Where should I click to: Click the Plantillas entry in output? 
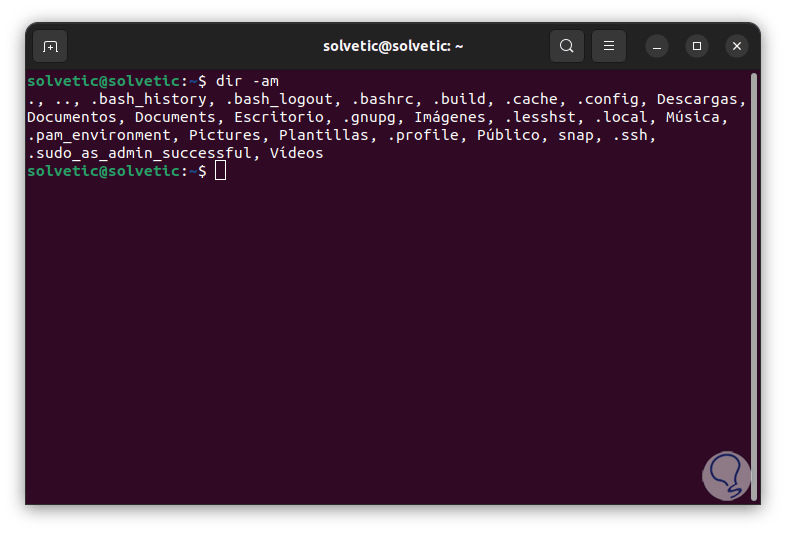click(323, 135)
